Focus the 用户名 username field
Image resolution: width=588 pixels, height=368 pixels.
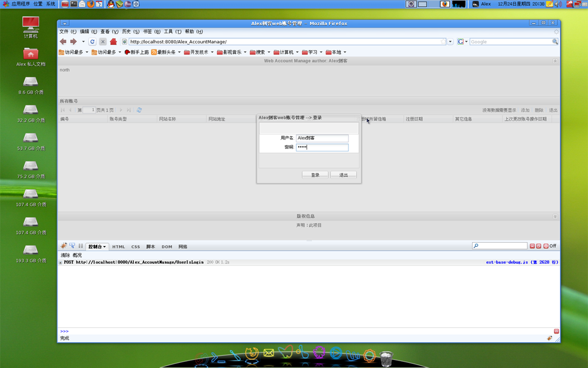[x=322, y=138]
